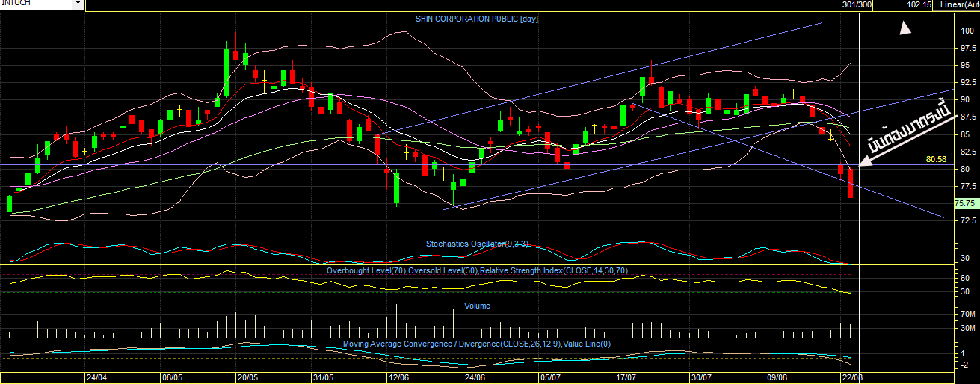This screenshot has width=980, height=384.
Task: Click the 60 level on the RSI axis
Action: pyautogui.click(x=965, y=277)
